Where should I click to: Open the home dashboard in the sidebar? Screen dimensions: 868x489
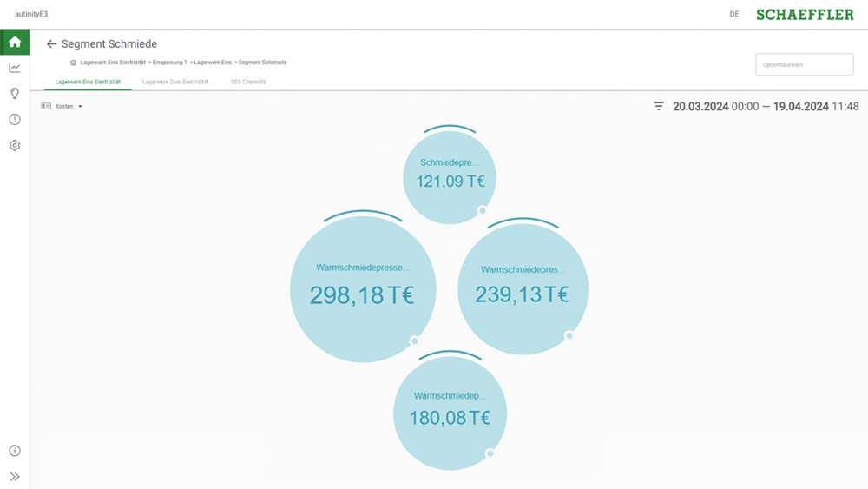15,42
